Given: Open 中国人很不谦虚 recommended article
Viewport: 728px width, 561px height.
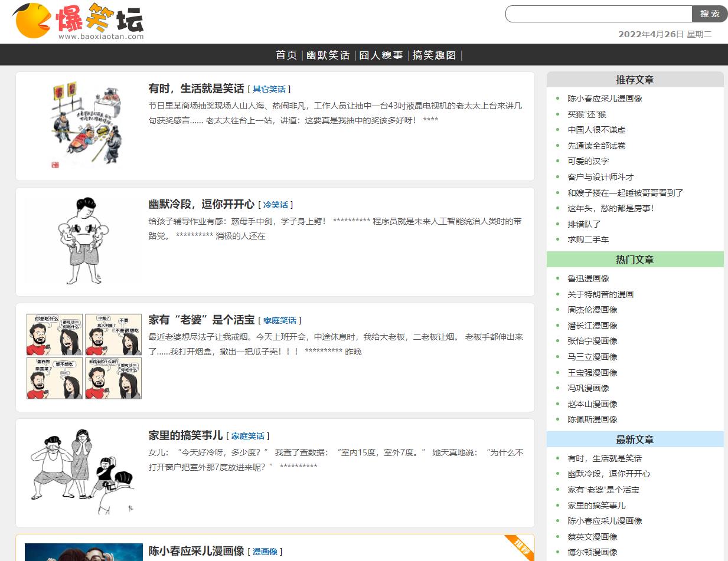Looking at the screenshot, I should 596,130.
